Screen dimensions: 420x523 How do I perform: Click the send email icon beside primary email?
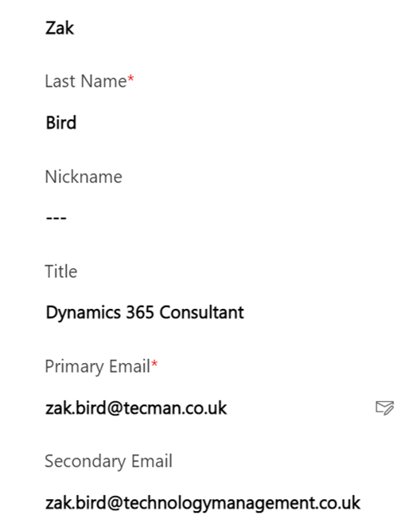385,408
